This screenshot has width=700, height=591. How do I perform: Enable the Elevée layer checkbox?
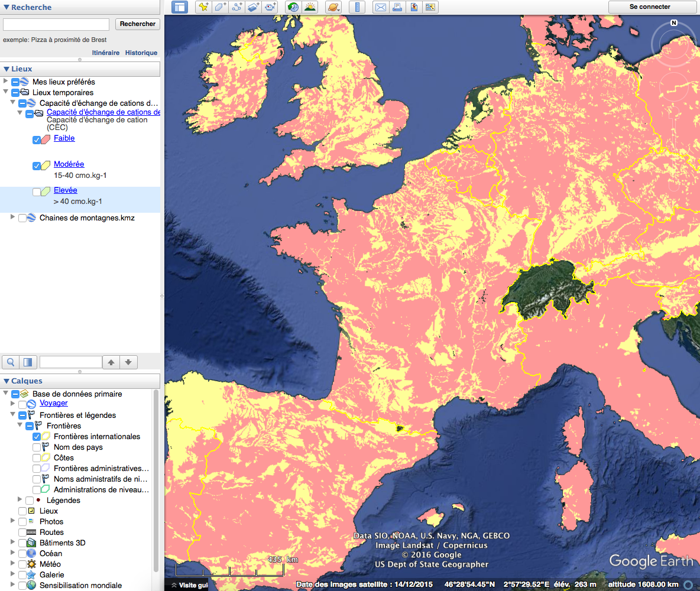[37, 192]
